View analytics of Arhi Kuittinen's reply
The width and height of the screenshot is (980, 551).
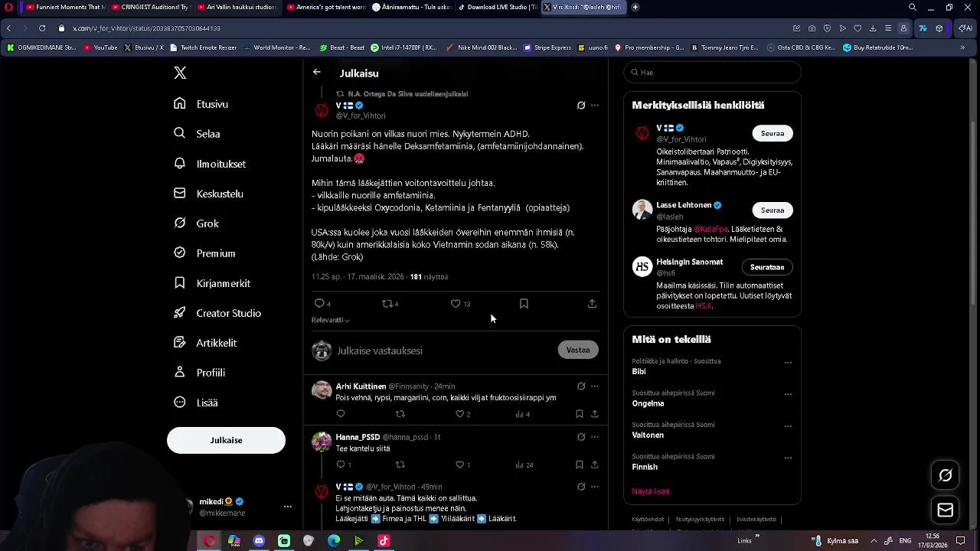tap(522, 414)
